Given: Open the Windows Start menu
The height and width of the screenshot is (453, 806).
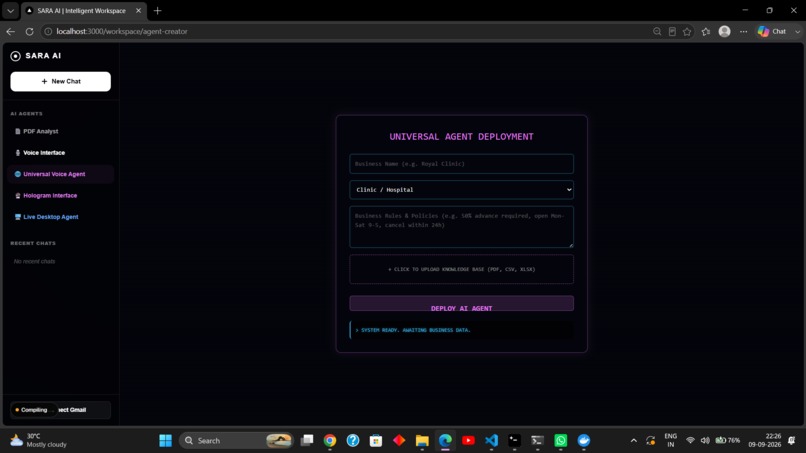Looking at the screenshot, I should 166,440.
